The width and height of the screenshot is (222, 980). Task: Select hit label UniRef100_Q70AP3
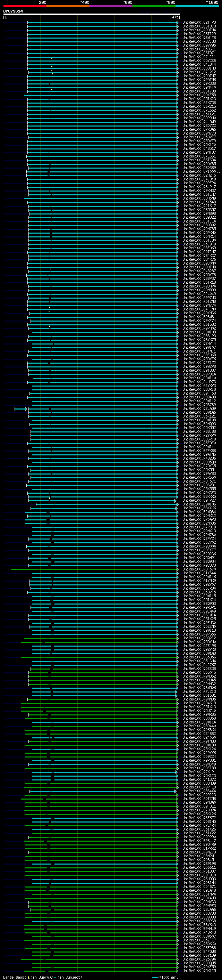click(199, 520)
